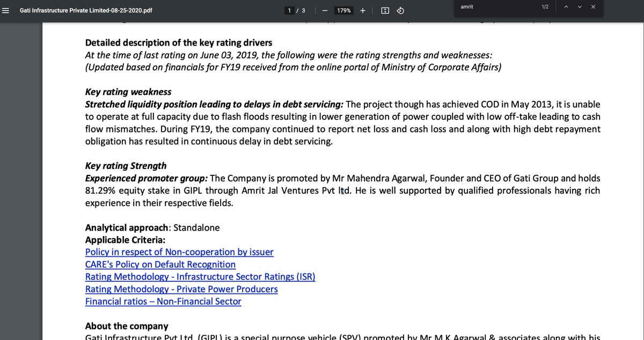Image resolution: width=644 pixels, height=340 pixels.
Task: Close the find bar
Action: pyautogui.click(x=593, y=6)
